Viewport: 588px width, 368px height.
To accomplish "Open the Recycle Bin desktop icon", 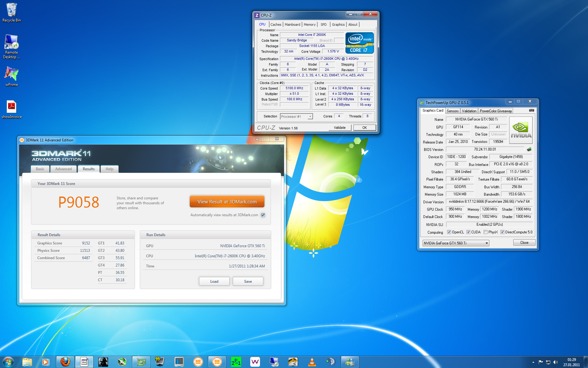I will [11, 12].
